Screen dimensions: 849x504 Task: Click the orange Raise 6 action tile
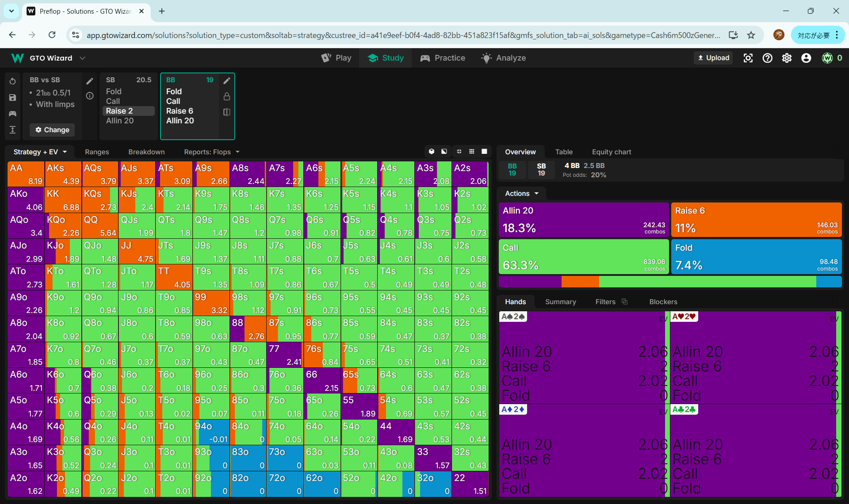tap(756, 220)
